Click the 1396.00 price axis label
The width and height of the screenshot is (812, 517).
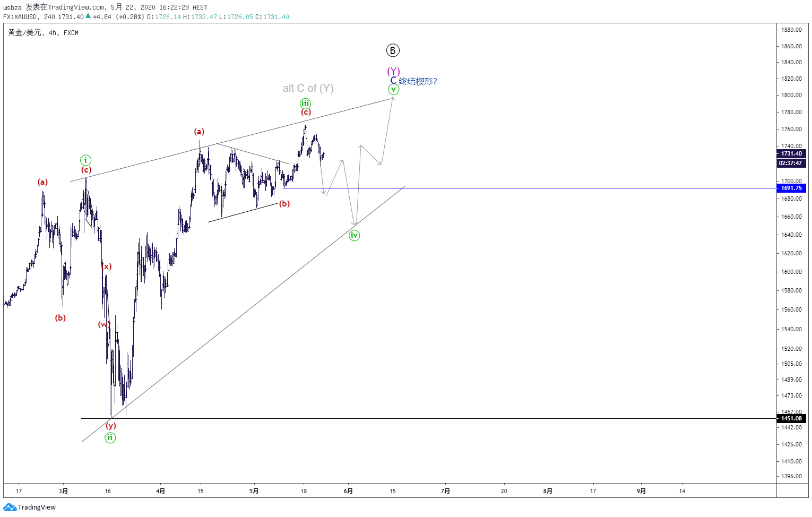[791, 476]
